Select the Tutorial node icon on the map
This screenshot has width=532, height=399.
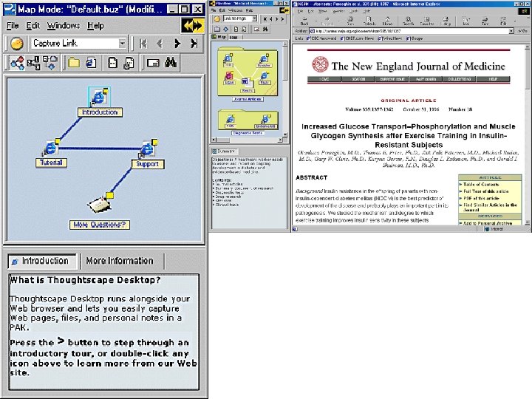pos(51,148)
